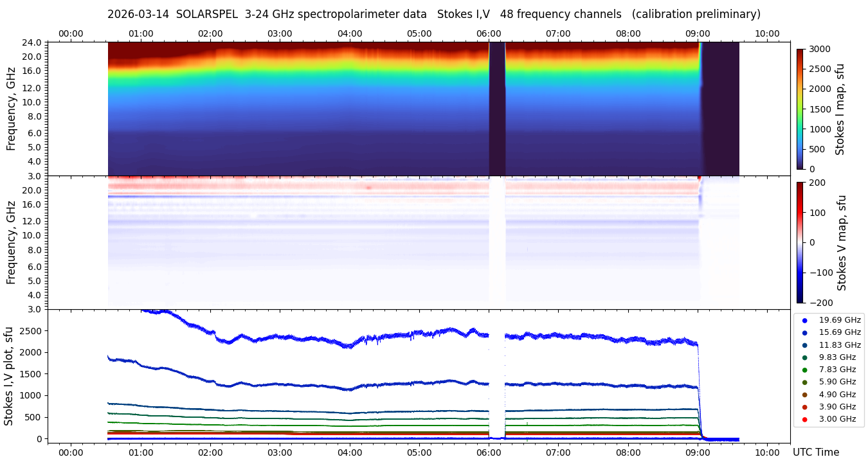The width and height of the screenshot is (868, 466).
Task: Click the -200 tick on Stokes V colorbar
Action: coord(820,303)
